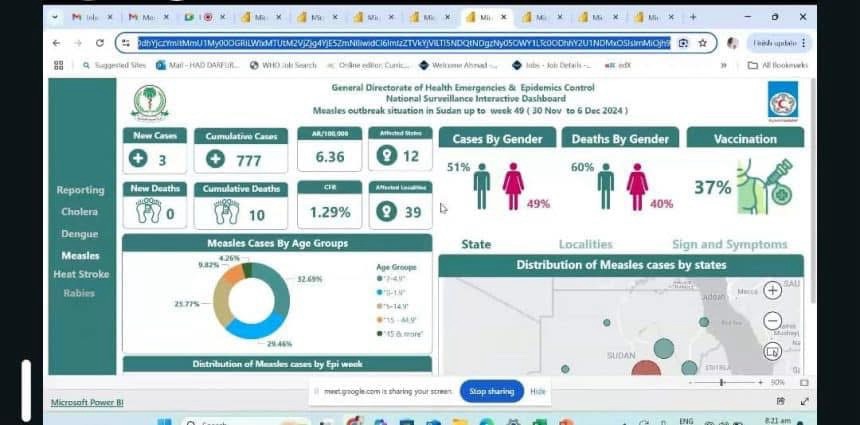Click the map selection tool icon
Screen dimensions: 860x425
(x=773, y=352)
